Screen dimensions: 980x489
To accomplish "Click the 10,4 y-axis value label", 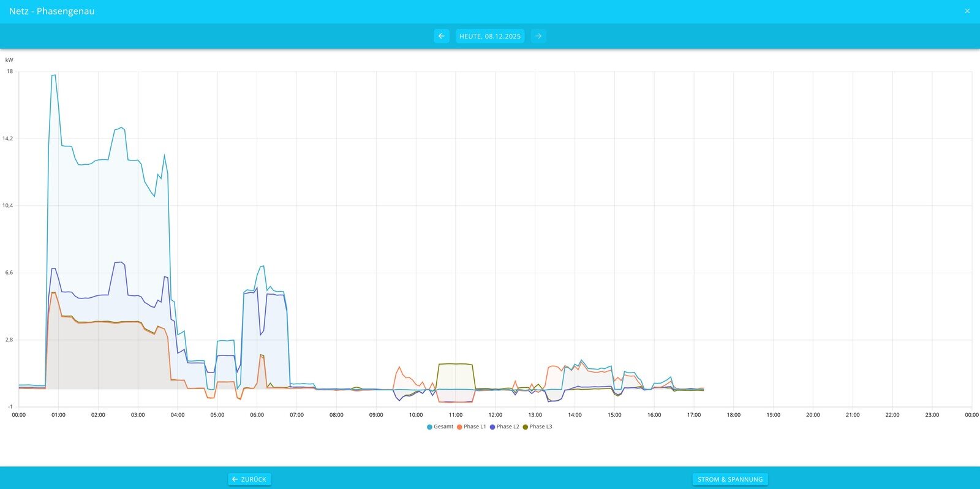I will pyautogui.click(x=7, y=205).
